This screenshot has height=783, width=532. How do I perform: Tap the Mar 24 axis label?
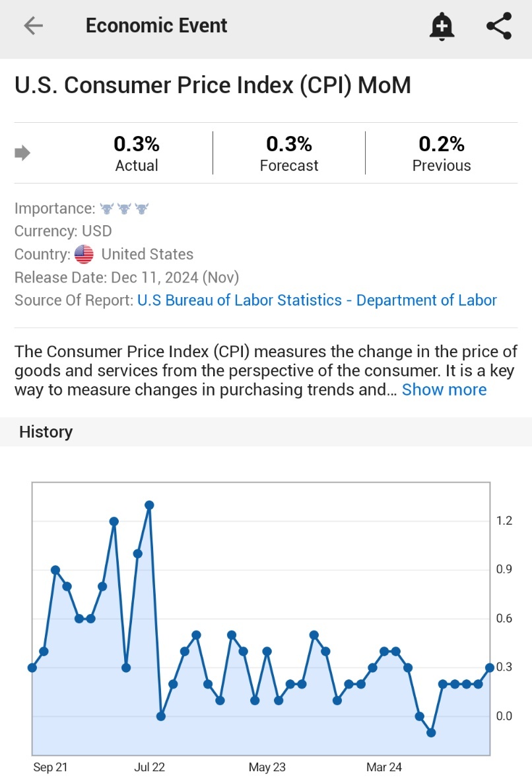pyautogui.click(x=384, y=767)
